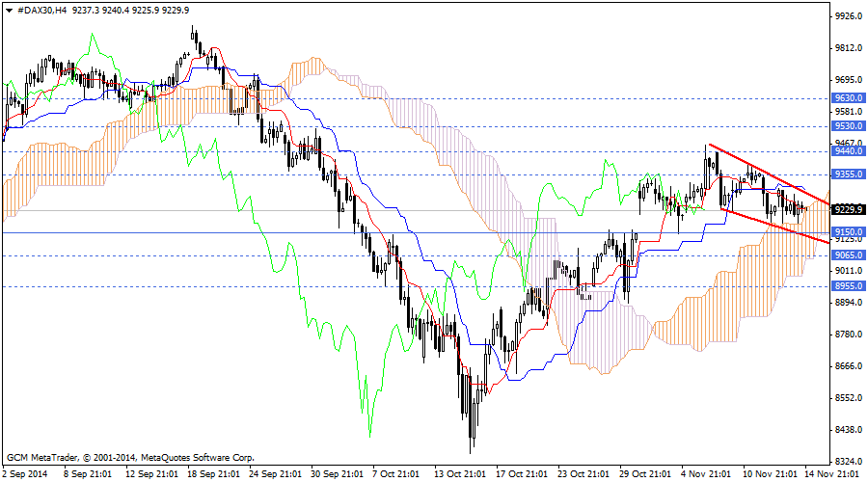868x482 pixels.
Task: Click the current price tag 9229.9
Action: [x=849, y=210]
